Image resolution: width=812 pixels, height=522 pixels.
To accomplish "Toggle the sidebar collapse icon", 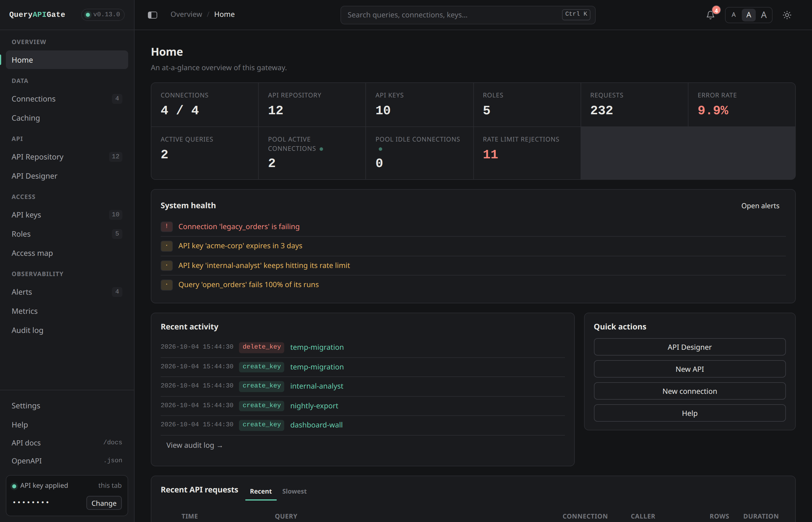I will click(153, 15).
